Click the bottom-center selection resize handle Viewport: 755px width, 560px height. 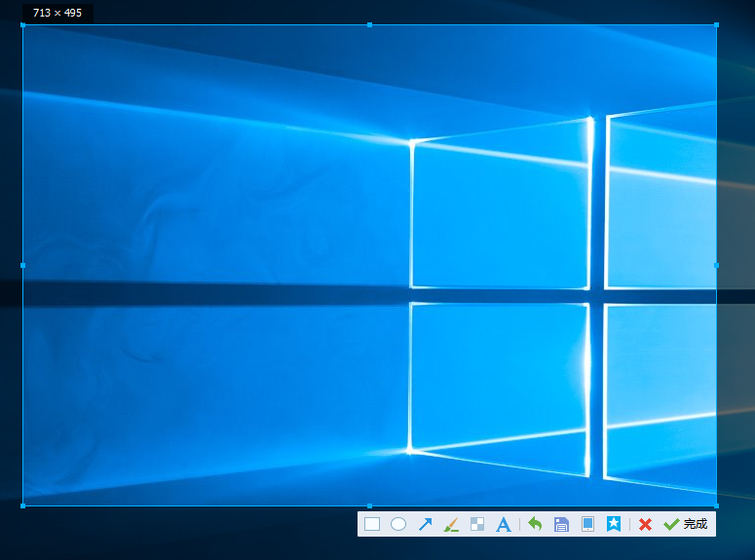pos(369,505)
